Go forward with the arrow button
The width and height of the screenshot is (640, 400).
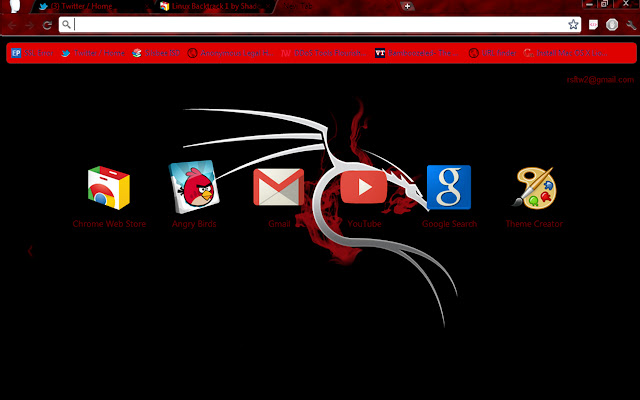[x=29, y=25]
